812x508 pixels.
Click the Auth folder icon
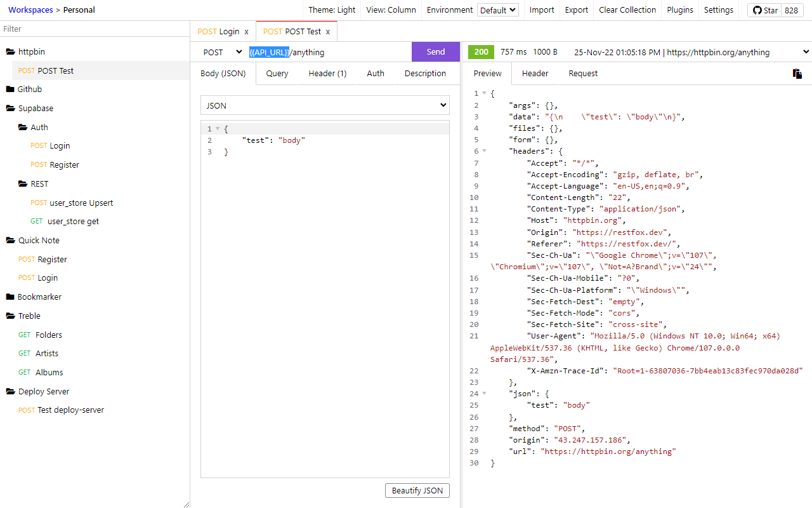(23, 128)
